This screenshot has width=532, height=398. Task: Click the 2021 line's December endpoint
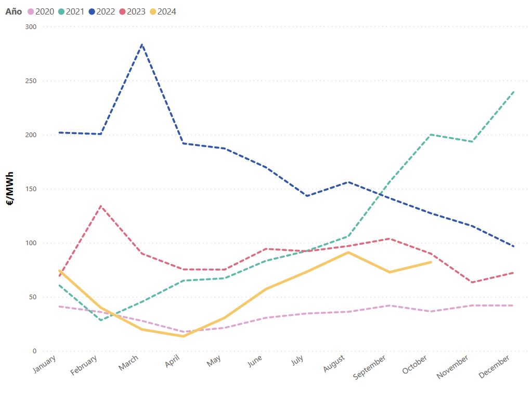point(514,91)
